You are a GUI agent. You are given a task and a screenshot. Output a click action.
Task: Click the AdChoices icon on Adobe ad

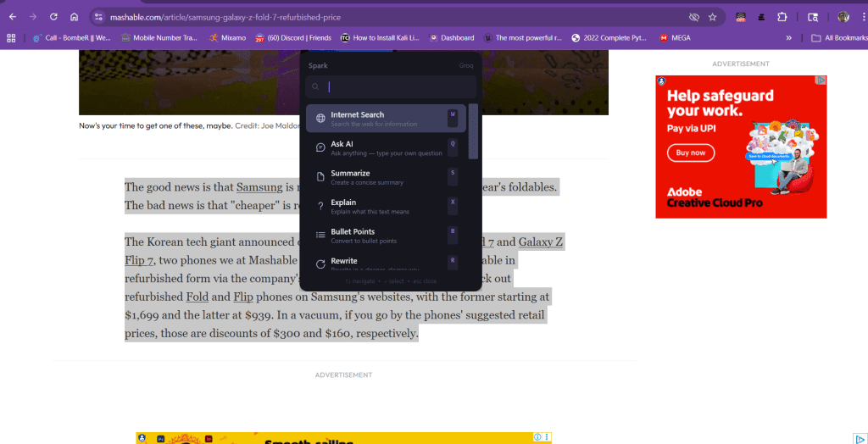tap(822, 80)
